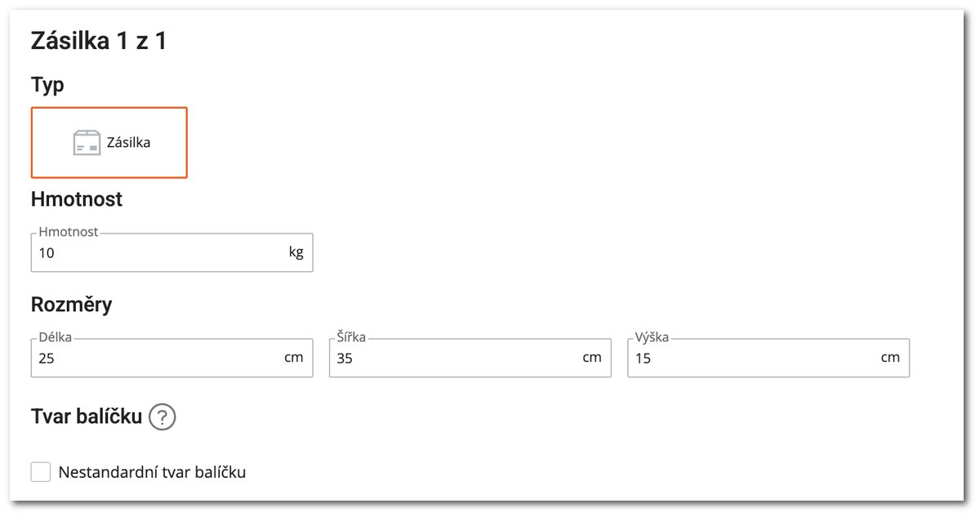Click into the Výška height field
This screenshot has height=517, width=980.
tap(751, 358)
